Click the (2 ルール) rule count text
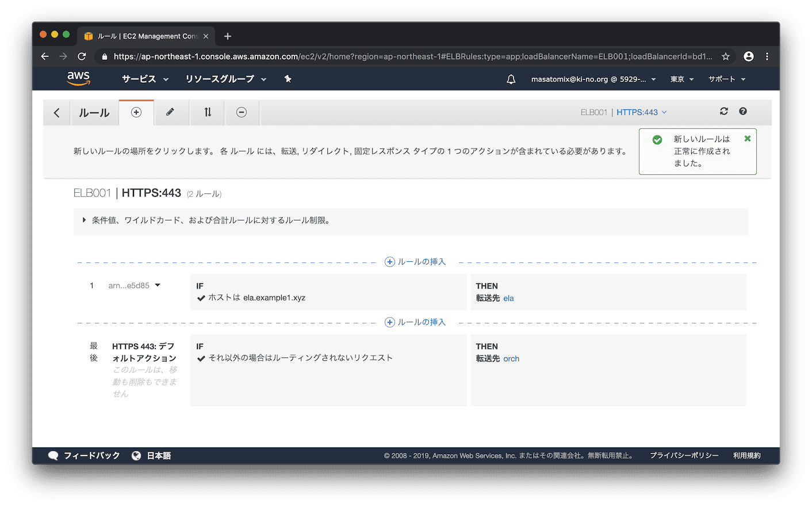The image size is (812, 507). coord(204,194)
